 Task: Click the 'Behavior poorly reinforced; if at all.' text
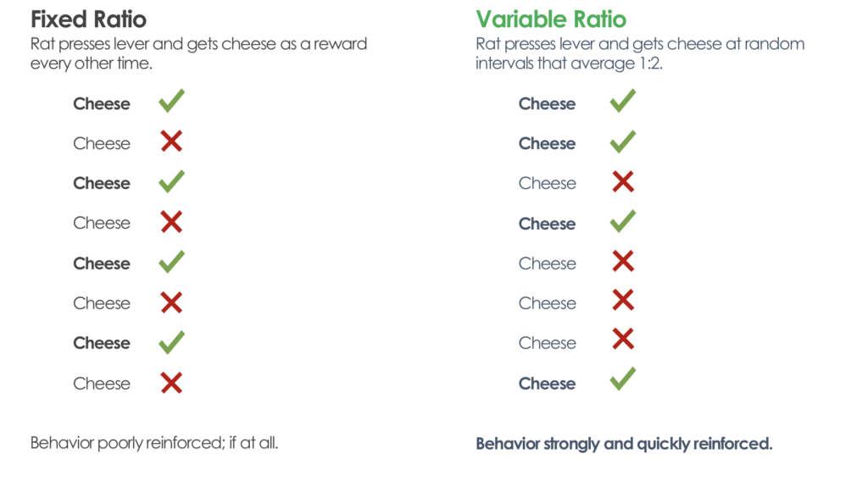click(x=154, y=443)
